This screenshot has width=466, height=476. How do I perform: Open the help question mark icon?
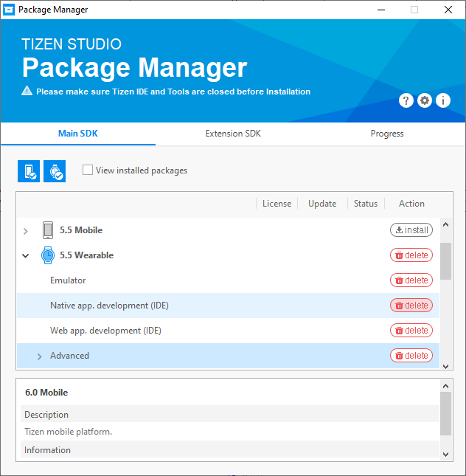(406, 100)
